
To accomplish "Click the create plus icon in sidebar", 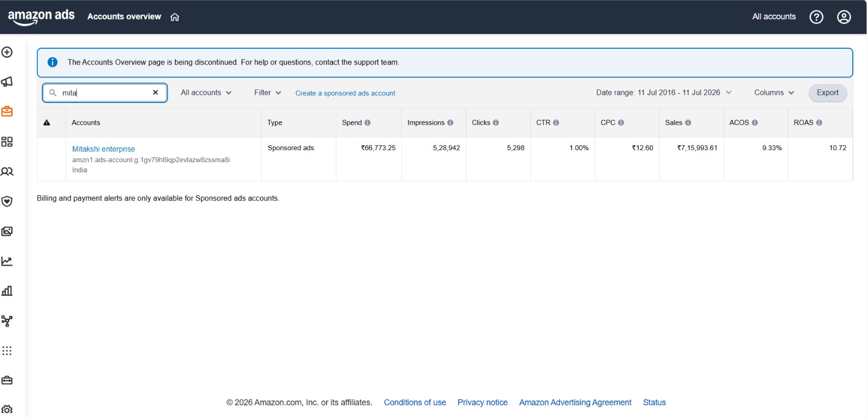I will click(x=7, y=52).
